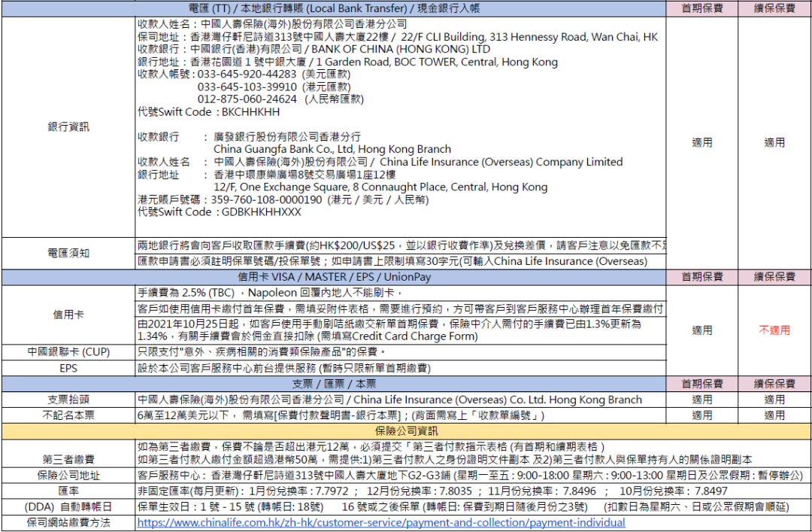
Task: Select 適用 under 首期保費 in 支票抬頭 row
Action: point(701,400)
